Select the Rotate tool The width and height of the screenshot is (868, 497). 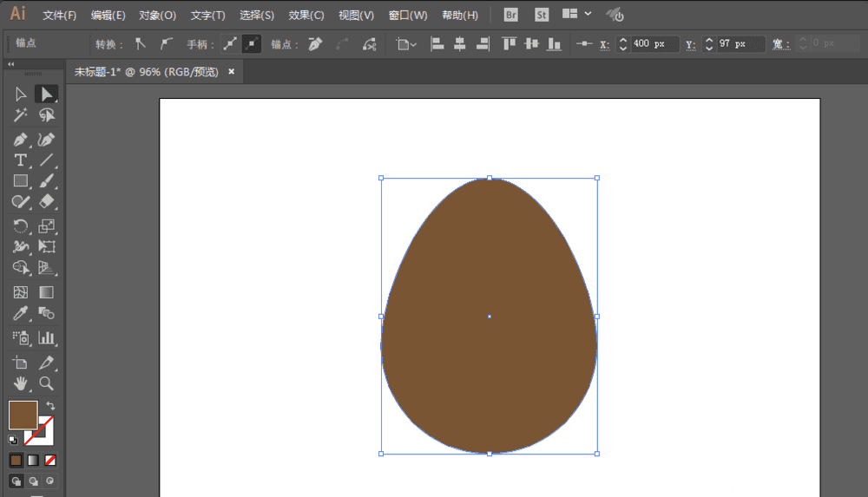(x=20, y=226)
